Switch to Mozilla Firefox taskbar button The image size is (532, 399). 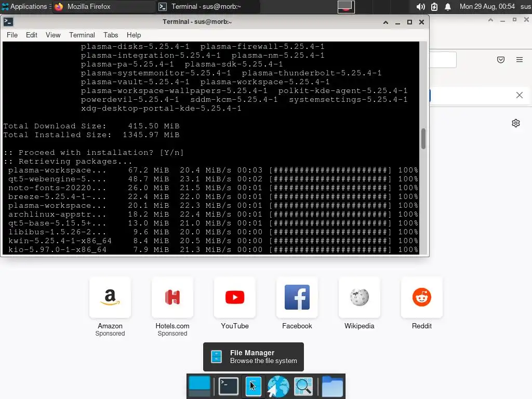click(103, 6)
